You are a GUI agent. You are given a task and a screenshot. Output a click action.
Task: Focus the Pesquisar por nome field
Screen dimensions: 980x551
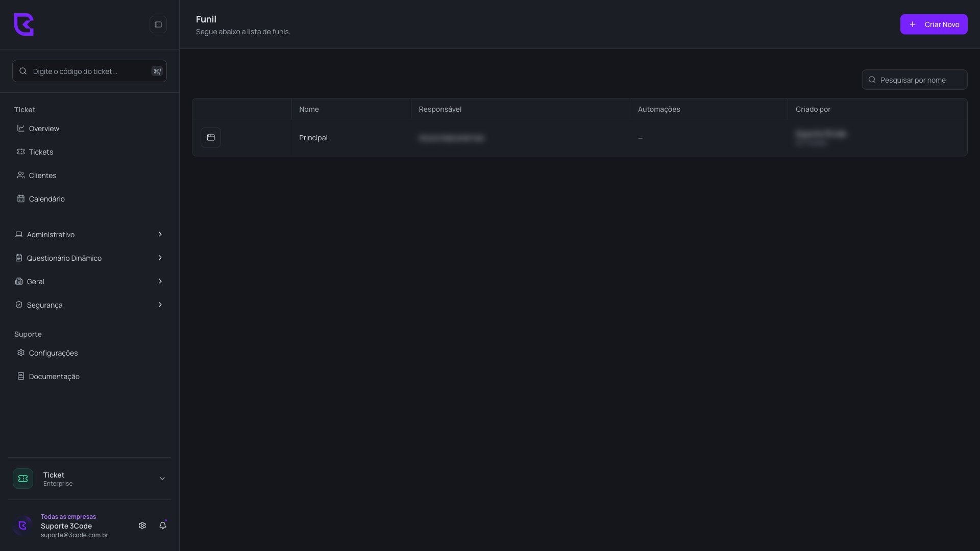914,80
